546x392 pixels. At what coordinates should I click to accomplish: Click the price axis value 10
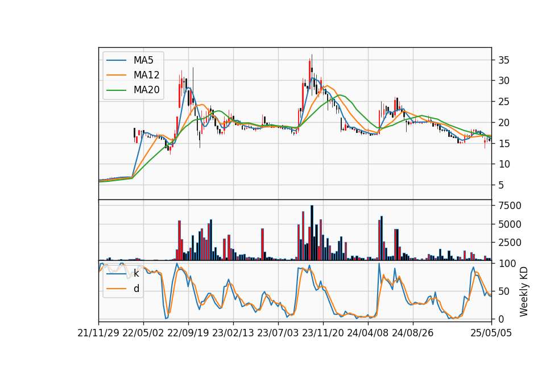(x=504, y=164)
